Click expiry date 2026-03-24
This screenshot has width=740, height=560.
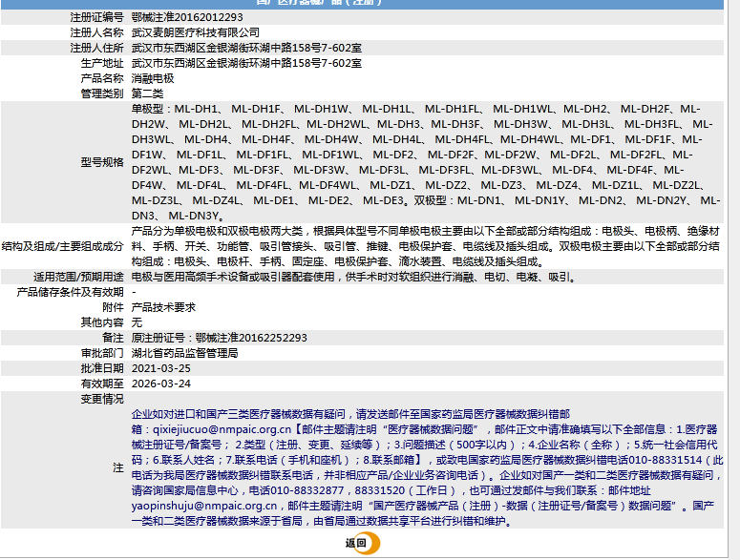(161, 384)
